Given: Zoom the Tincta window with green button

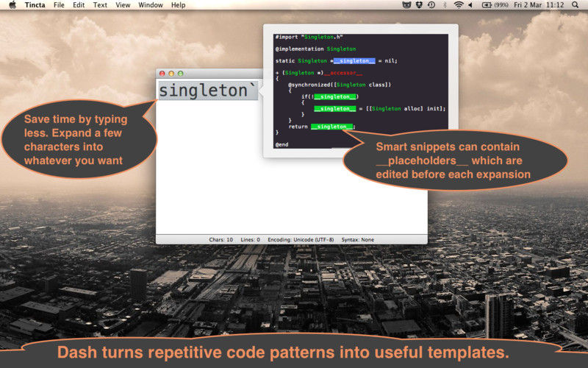Looking at the screenshot, I should tap(180, 74).
